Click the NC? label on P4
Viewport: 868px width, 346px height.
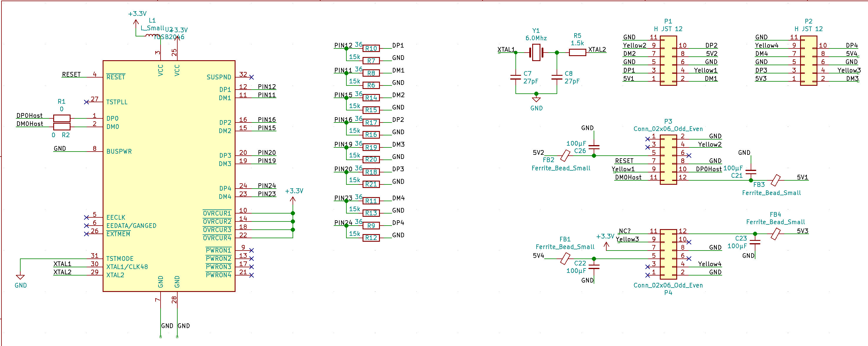[625, 231]
